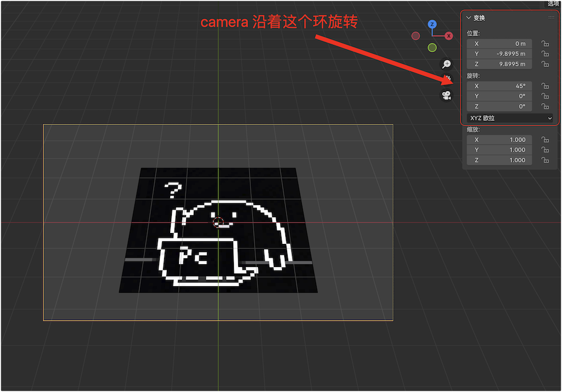
Task: Click the green axis ball on the navigation gizmo
Action: [x=432, y=47]
